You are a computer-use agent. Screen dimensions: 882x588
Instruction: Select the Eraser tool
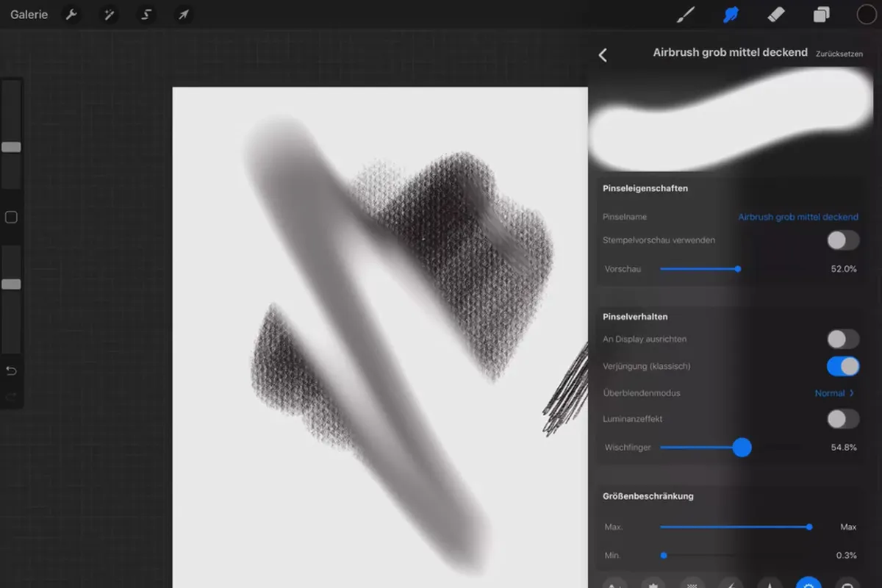click(x=776, y=15)
